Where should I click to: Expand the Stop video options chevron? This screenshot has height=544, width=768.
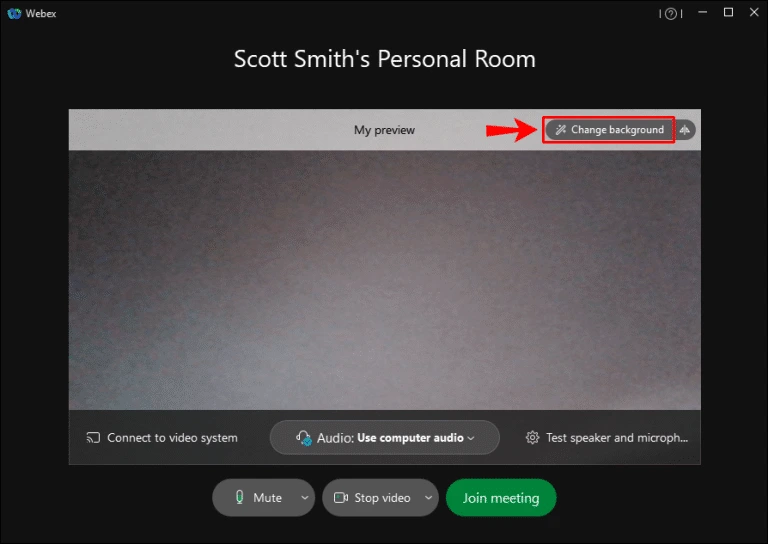click(x=429, y=497)
